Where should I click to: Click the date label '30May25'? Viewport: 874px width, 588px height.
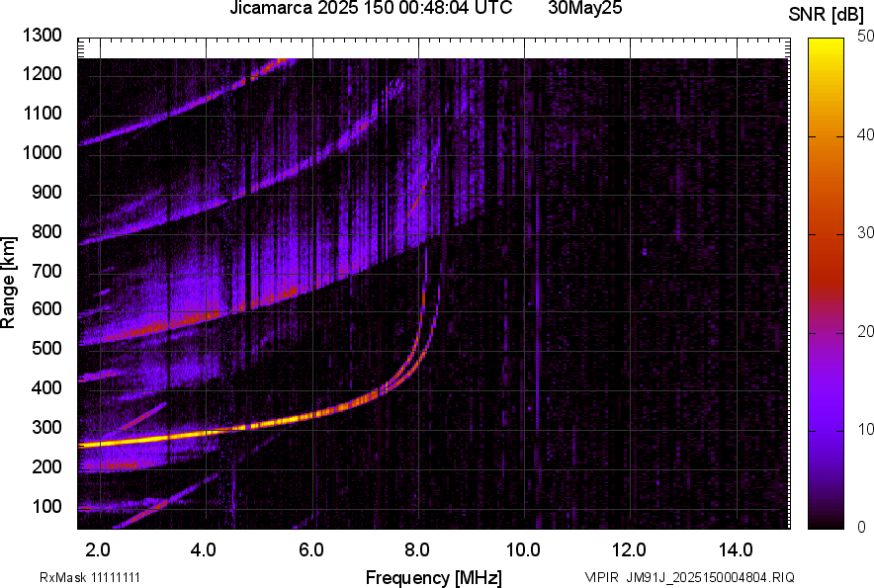[584, 8]
